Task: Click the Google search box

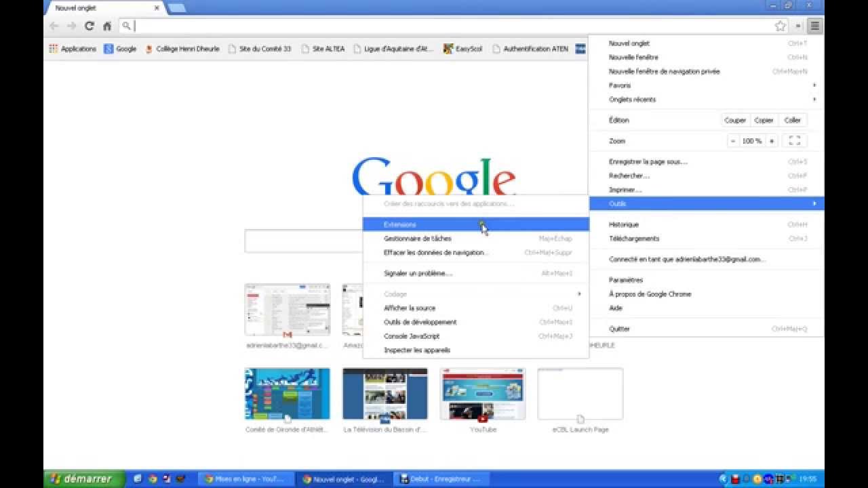Action: tap(304, 241)
